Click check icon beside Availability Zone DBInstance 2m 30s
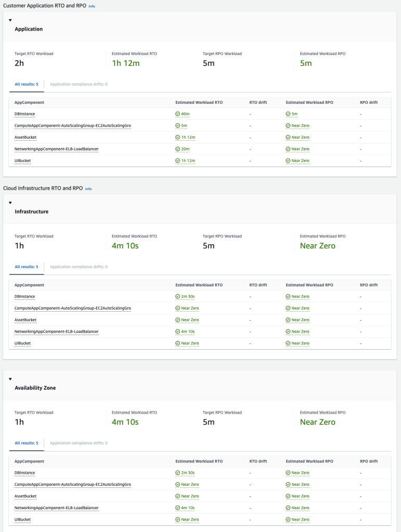Viewport: 401px width, 532px height. click(x=178, y=473)
